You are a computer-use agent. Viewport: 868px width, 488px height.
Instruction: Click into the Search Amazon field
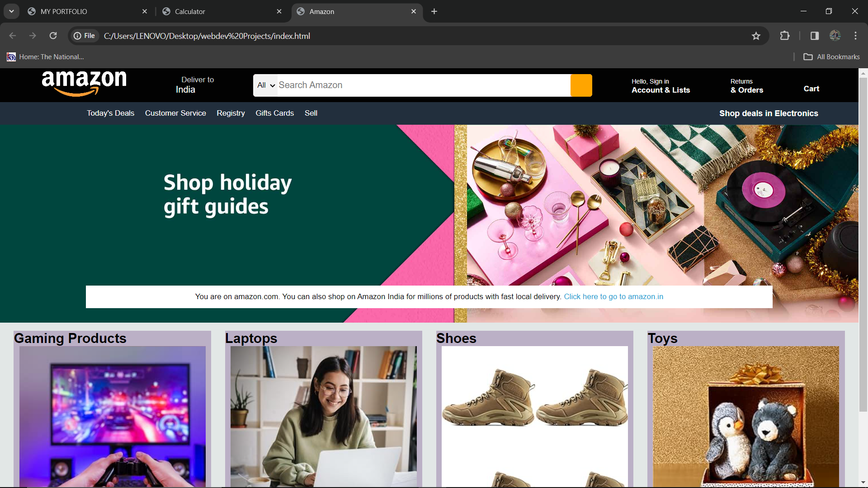pyautogui.click(x=423, y=85)
